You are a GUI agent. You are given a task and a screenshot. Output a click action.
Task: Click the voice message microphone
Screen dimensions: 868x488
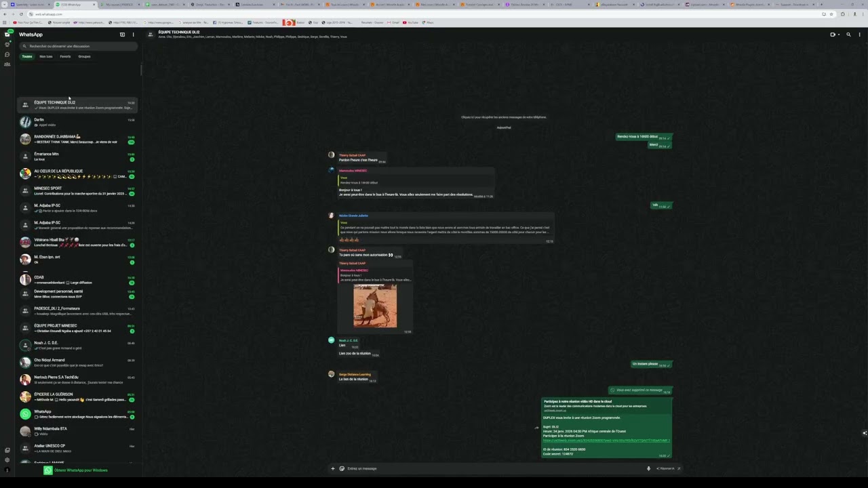648,468
